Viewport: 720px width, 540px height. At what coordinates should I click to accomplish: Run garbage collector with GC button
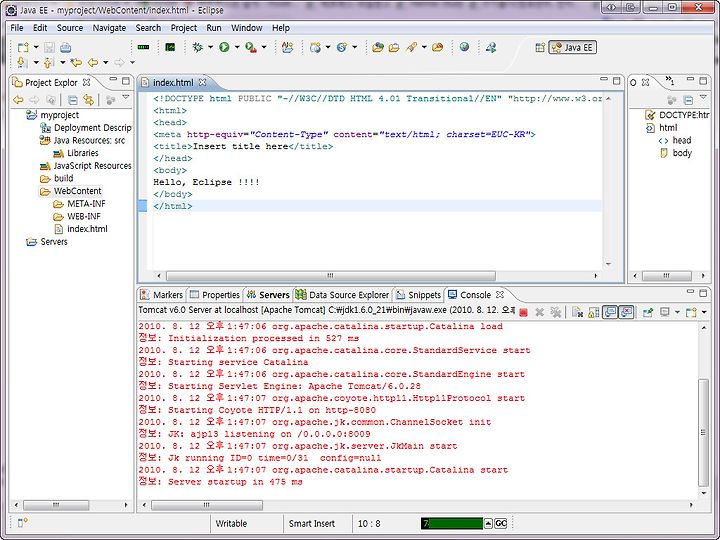pyautogui.click(x=501, y=523)
